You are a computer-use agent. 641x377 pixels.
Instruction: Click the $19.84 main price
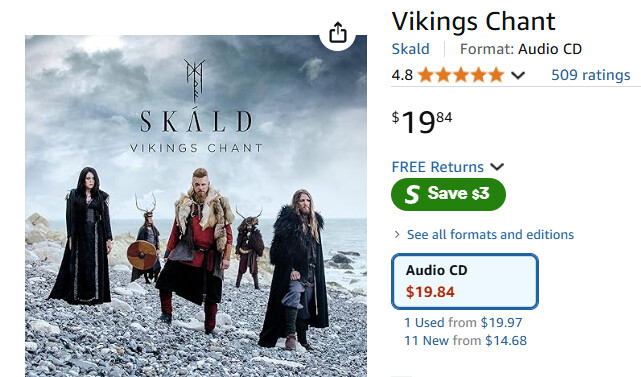[422, 122]
